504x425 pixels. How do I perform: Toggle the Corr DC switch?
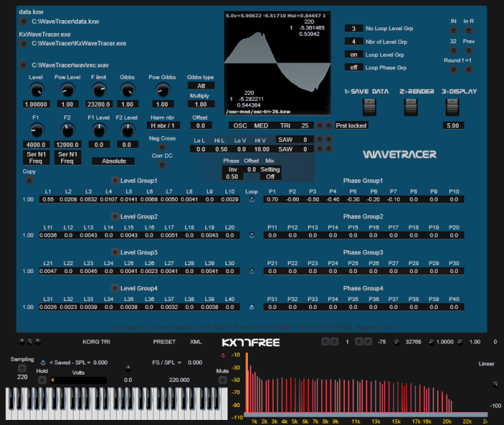click(162, 165)
